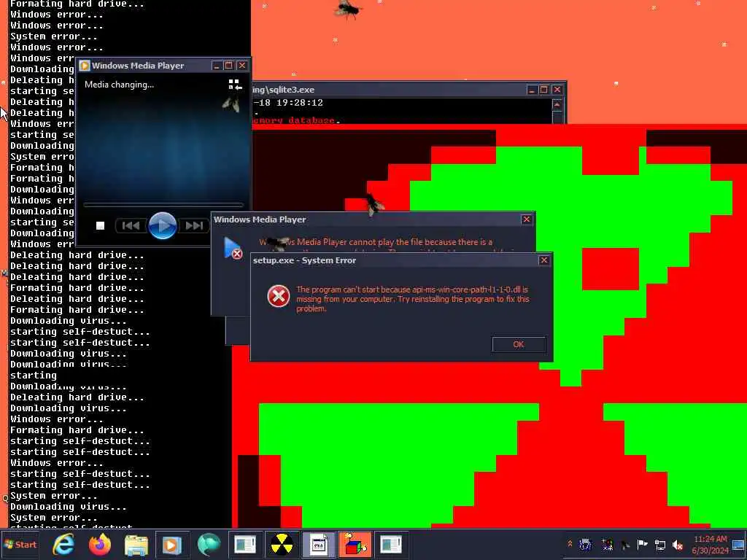
Task: Click the Windows Media Player title bar icon
Action: (85, 66)
